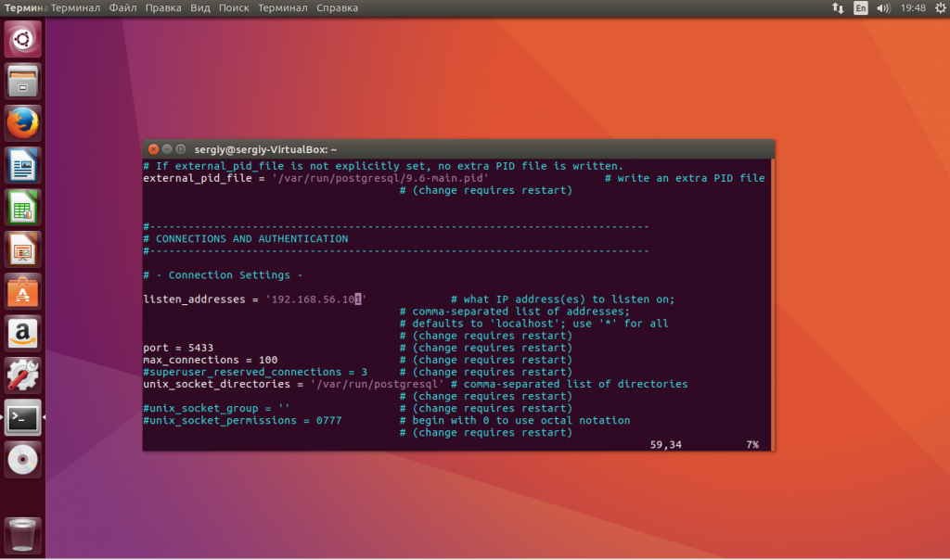Viewport: 950px width, 560px height.
Task: Select the Terminal icon in dock
Action: (22, 417)
